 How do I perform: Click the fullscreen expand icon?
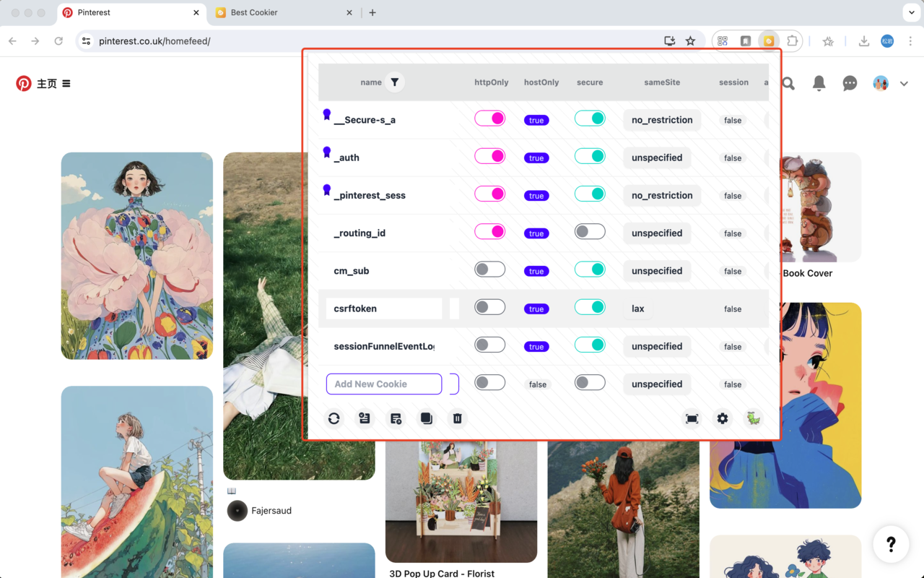point(692,418)
